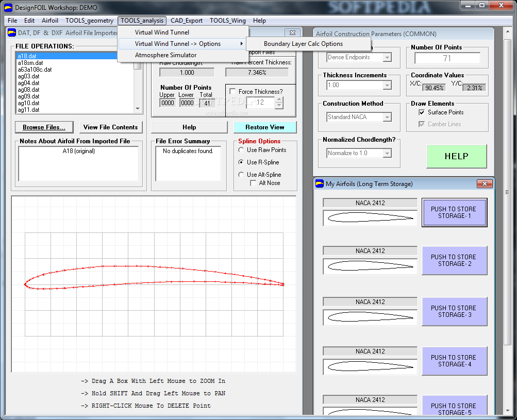Select ag03.dat in the file list
This screenshot has width=517, height=420.
75,76
